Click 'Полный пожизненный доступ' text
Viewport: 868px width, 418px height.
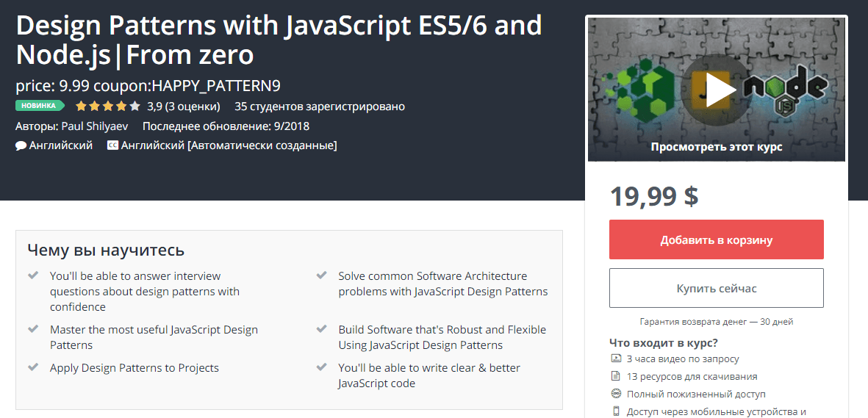(696, 394)
